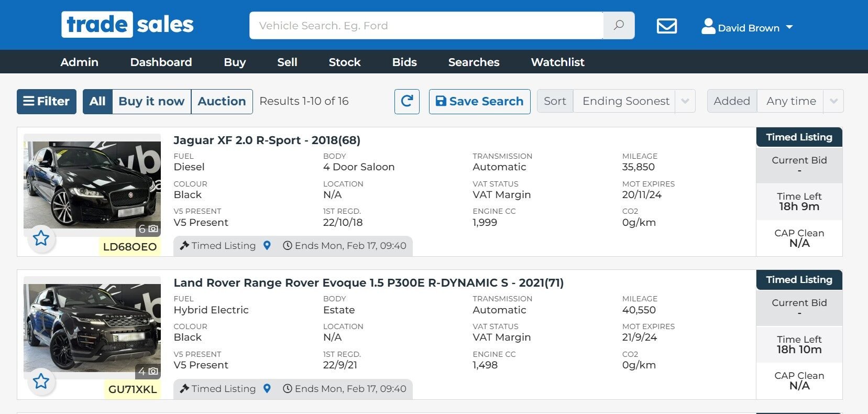The image size is (868, 414).
Task: Add Jaguar XF to watchlist star
Action: (41, 238)
